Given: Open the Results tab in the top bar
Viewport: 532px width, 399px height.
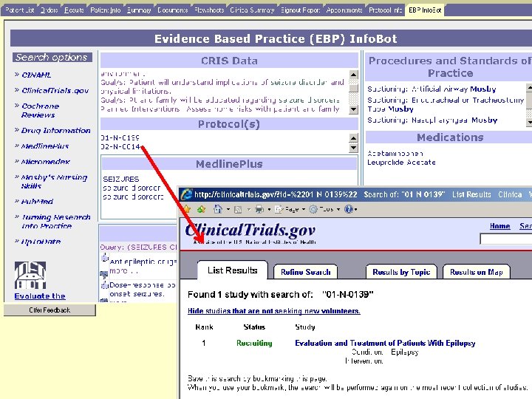Looking at the screenshot, I should tap(74, 10).
